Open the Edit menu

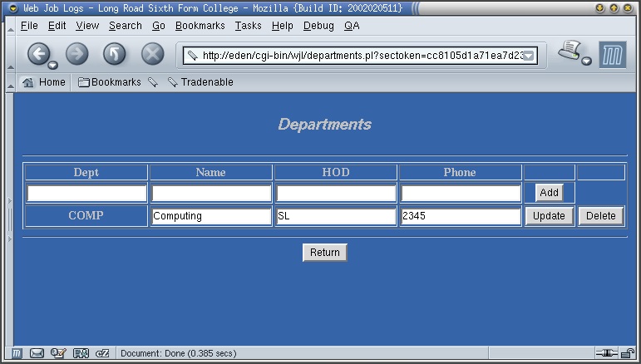(x=57, y=26)
